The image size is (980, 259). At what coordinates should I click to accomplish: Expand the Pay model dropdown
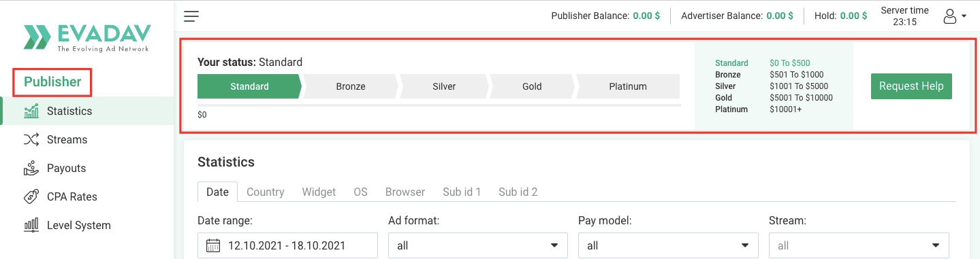coord(668,245)
